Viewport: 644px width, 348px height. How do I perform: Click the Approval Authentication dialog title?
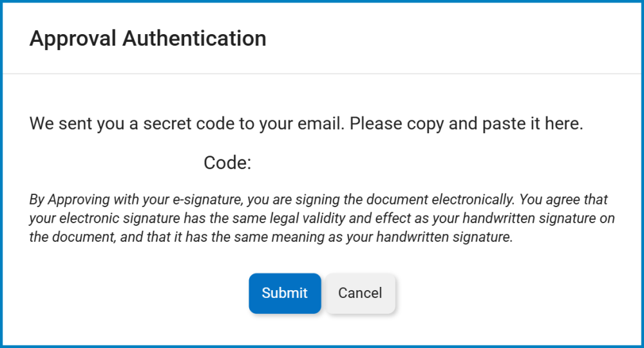coord(147,39)
